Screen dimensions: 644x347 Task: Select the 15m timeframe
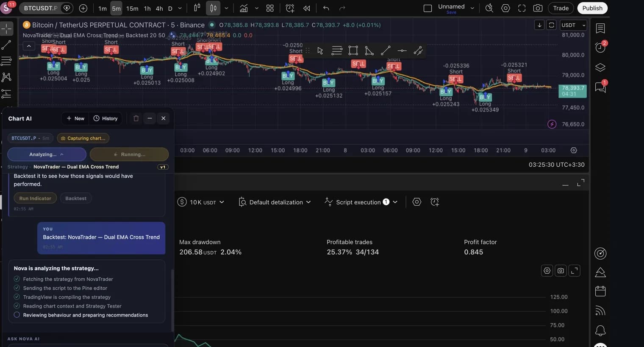[132, 8]
